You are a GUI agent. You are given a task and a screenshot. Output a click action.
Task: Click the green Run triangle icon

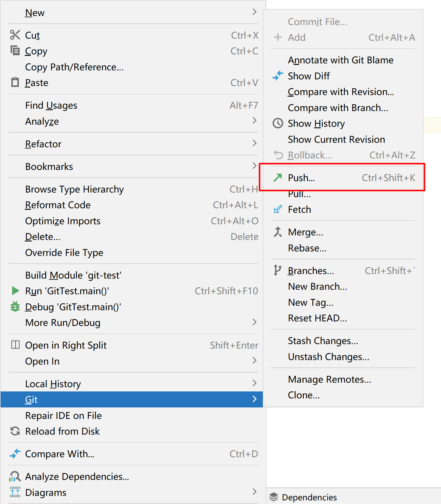point(15,291)
